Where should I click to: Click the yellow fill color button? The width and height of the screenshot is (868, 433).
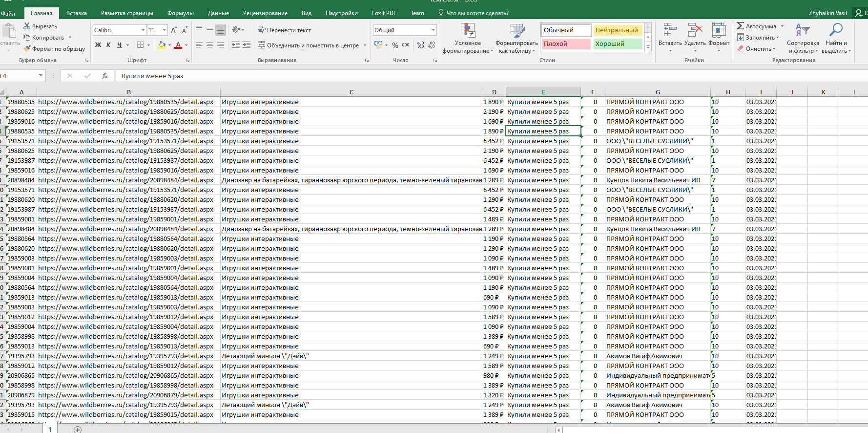[x=162, y=45]
